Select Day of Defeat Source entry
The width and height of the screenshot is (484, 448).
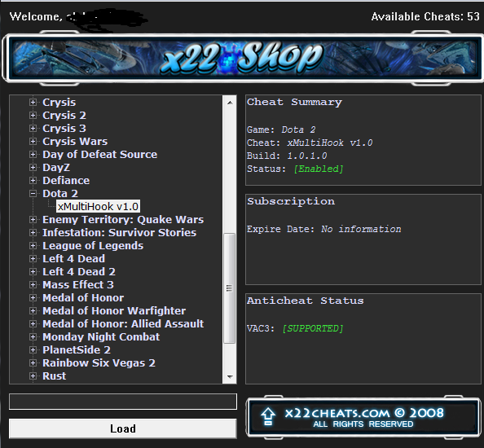99,154
